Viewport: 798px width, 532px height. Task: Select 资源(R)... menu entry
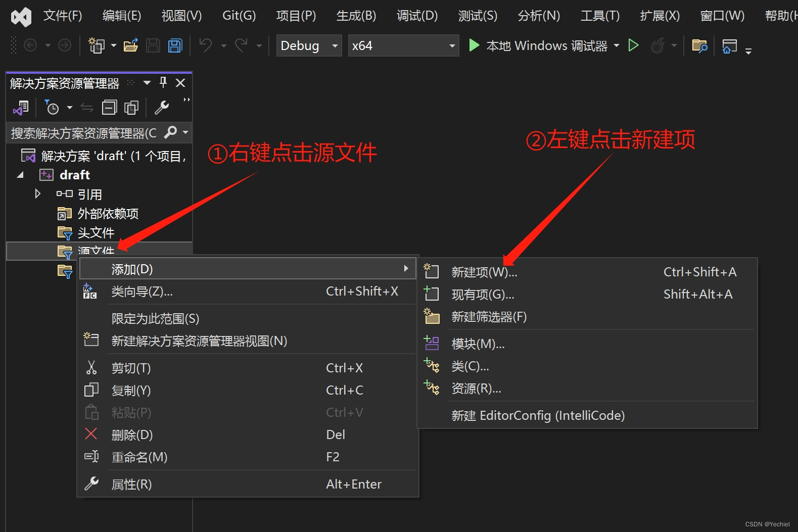pos(587,388)
